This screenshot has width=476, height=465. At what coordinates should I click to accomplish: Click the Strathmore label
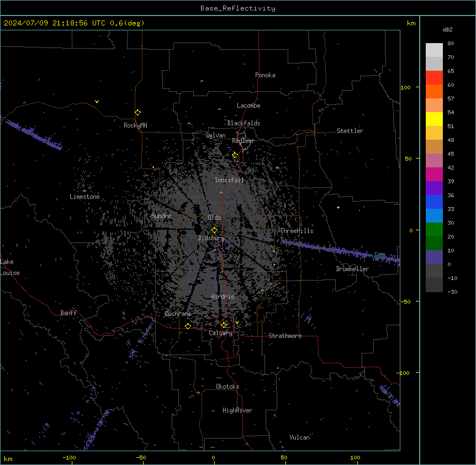point(285,336)
